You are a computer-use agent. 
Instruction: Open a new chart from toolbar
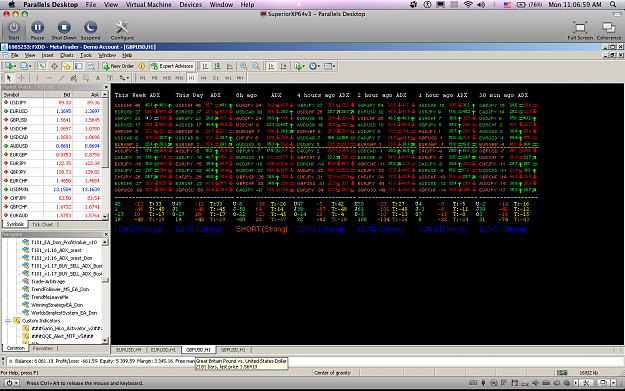tap(9, 66)
